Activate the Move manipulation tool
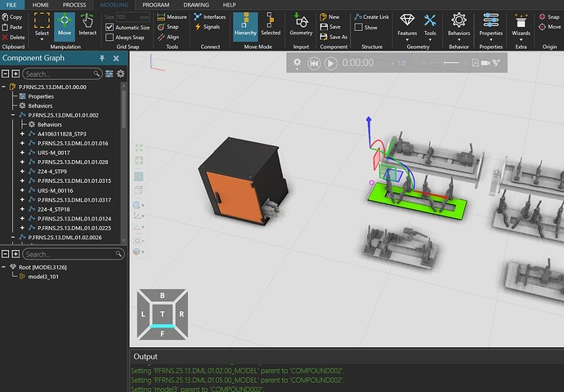 coord(64,24)
